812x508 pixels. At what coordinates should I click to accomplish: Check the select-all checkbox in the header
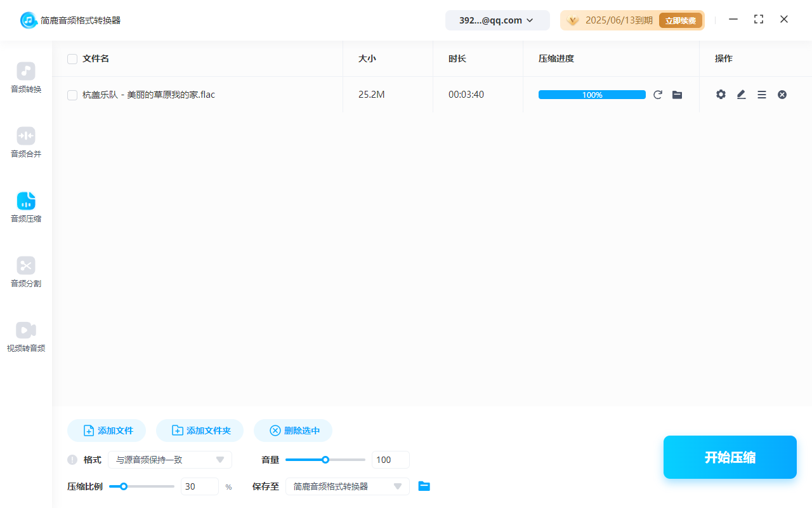tap(72, 58)
